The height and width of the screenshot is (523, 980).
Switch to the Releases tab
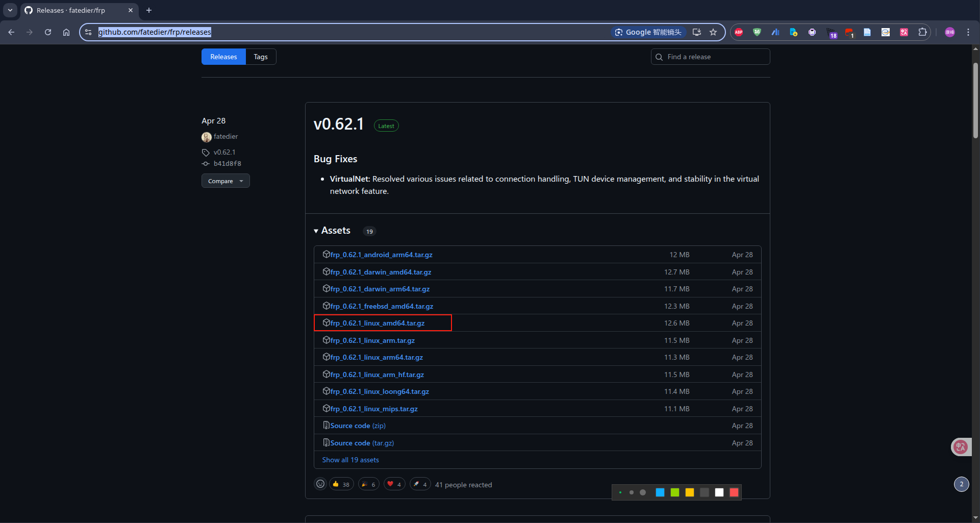(x=223, y=57)
